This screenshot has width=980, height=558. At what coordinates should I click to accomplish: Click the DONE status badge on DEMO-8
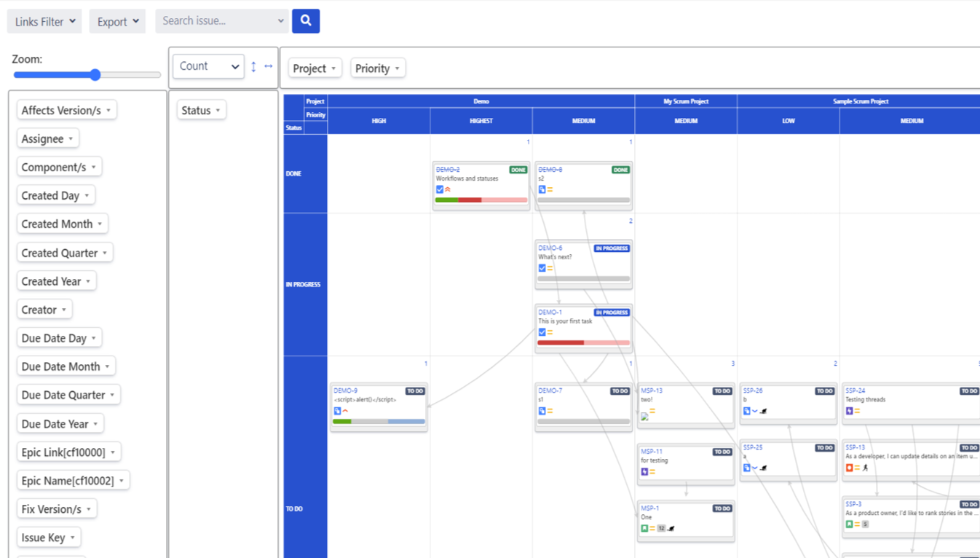[620, 170]
